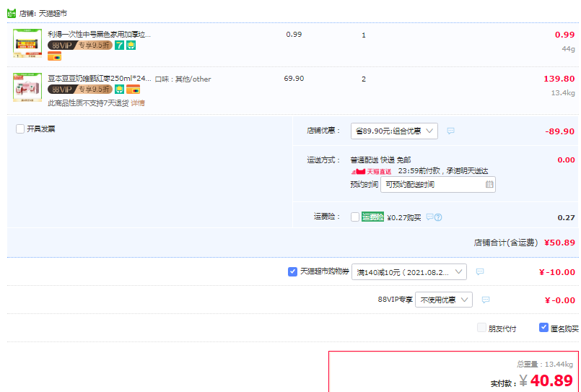Open 88VIP专享 不使用优惠 dropdown

point(444,300)
